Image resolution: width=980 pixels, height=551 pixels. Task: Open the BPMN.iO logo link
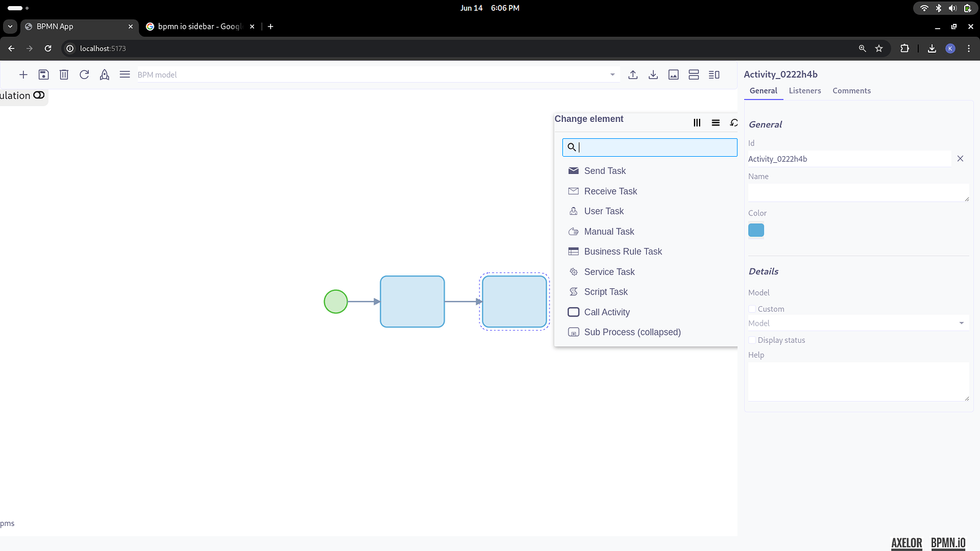tap(948, 543)
